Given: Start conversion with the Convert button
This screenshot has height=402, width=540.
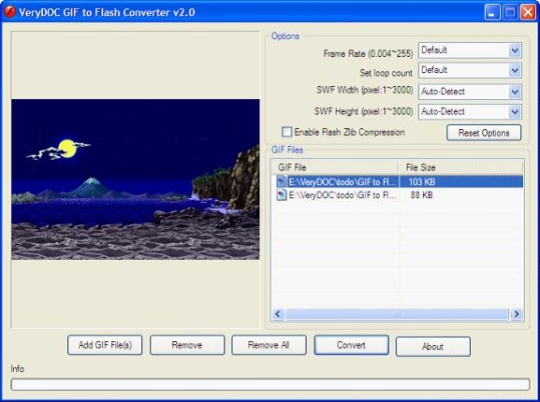Looking at the screenshot, I should tap(351, 345).
